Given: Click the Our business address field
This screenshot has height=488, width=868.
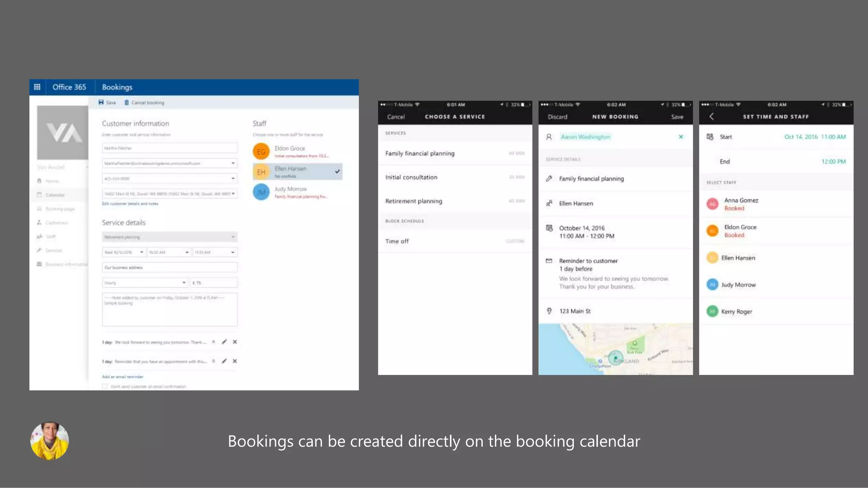Looking at the screenshot, I should 170,267.
